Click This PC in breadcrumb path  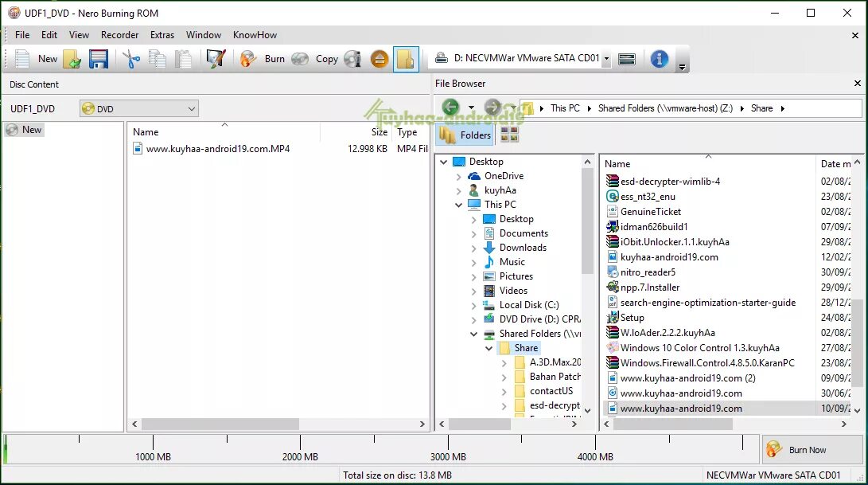coord(565,108)
